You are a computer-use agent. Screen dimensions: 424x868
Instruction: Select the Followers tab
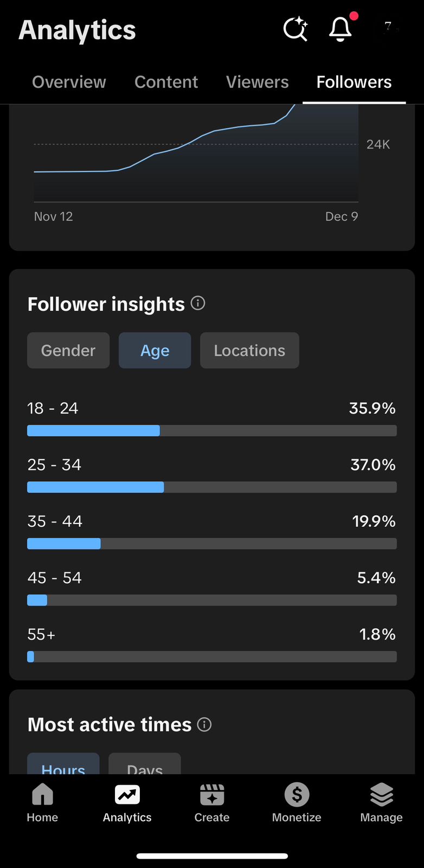pyautogui.click(x=354, y=82)
